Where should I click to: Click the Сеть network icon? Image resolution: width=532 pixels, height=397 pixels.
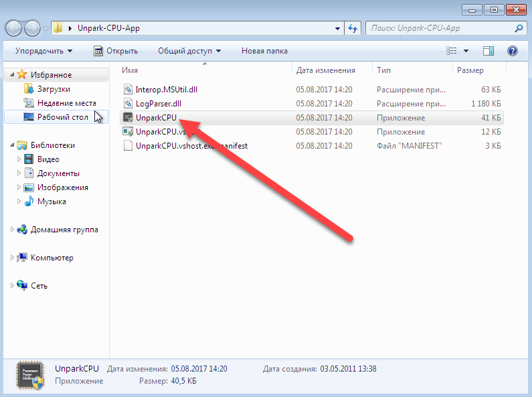coord(22,285)
